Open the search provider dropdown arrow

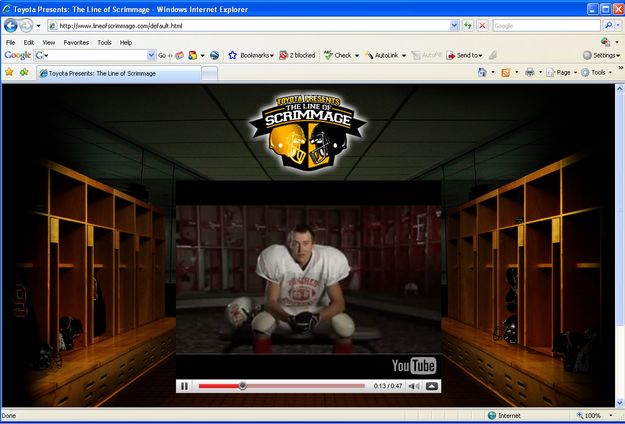point(618,26)
